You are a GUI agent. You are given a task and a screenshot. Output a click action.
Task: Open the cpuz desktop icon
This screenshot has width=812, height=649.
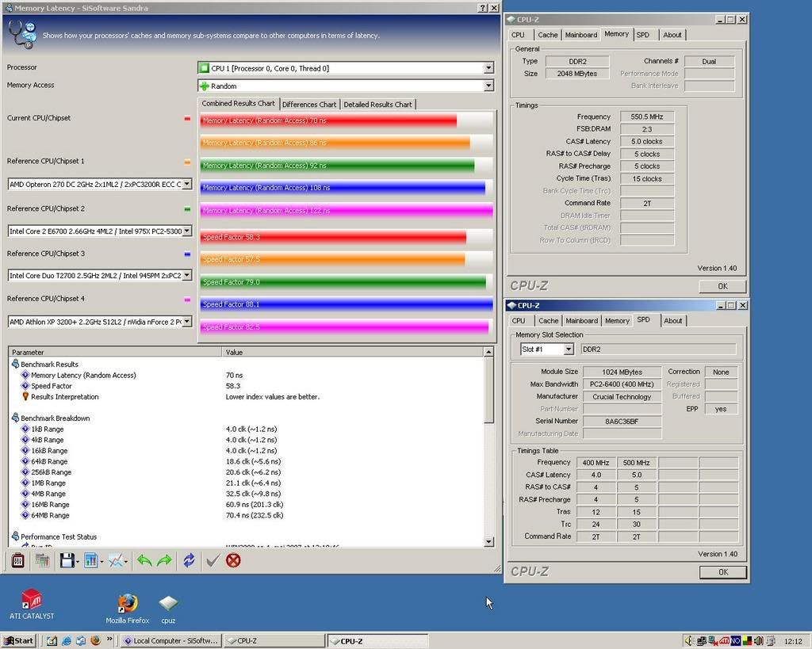(x=168, y=608)
